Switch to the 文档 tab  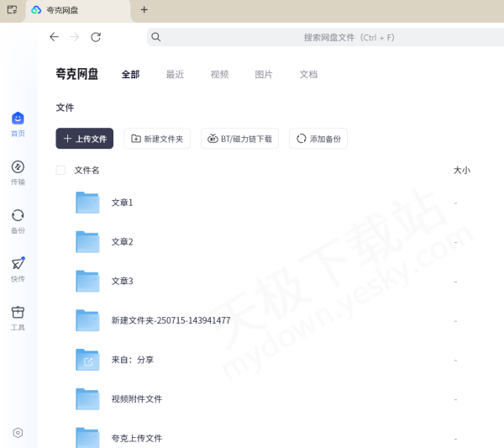point(308,74)
